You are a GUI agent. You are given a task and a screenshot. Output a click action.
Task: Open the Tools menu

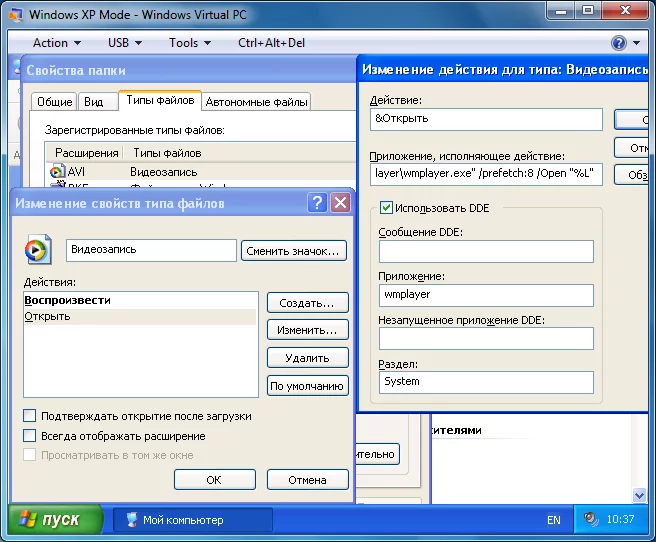click(190, 43)
